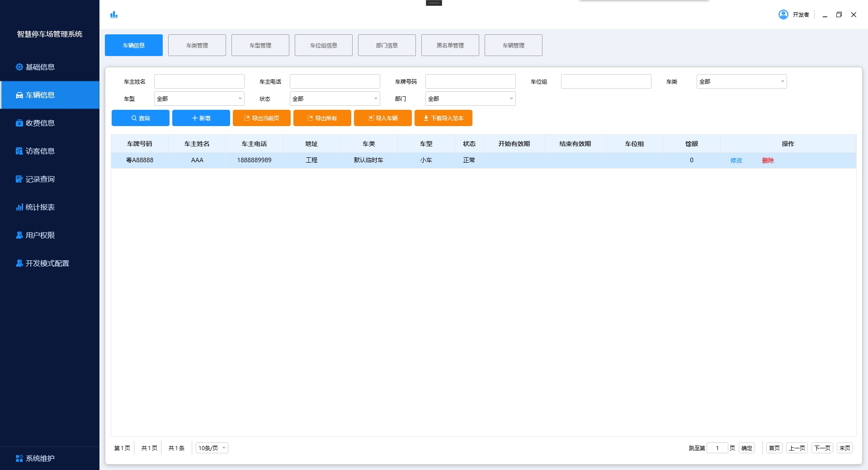Change page size via 10条/页 dropdown
The image size is (868, 470).
point(211,448)
